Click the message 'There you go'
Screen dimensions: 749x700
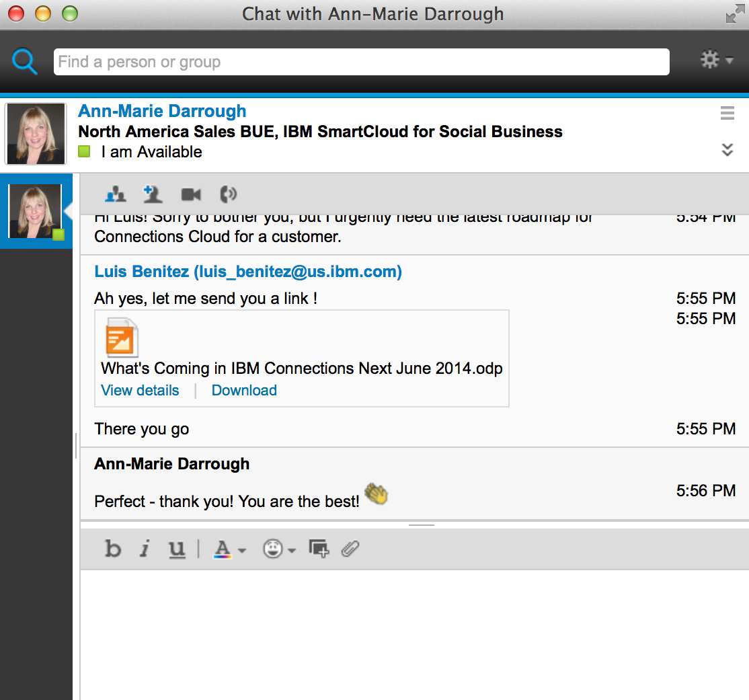141,429
